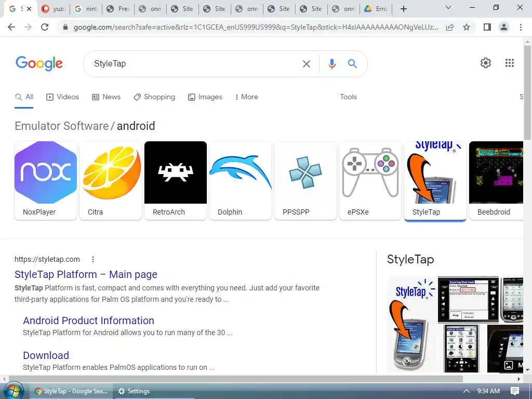Viewport: 532px width, 399px height.
Task: Select the Beebdroid emulator card
Action: point(496,180)
